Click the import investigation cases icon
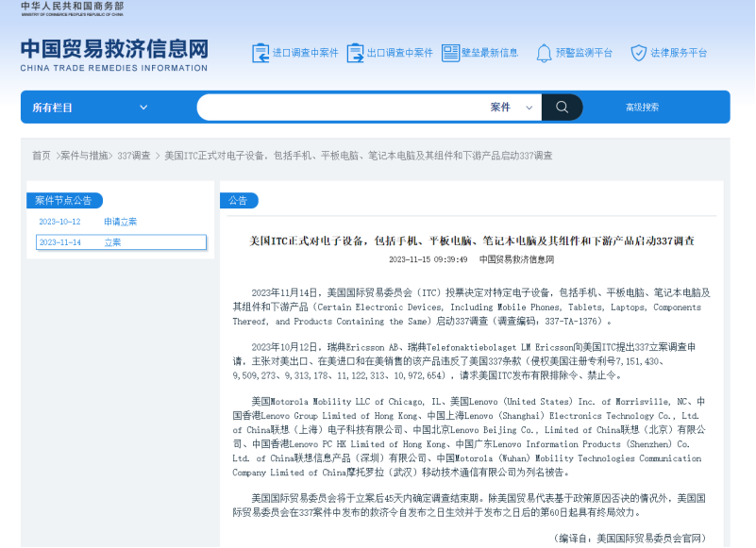The height and width of the screenshot is (548, 756). click(x=260, y=53)
